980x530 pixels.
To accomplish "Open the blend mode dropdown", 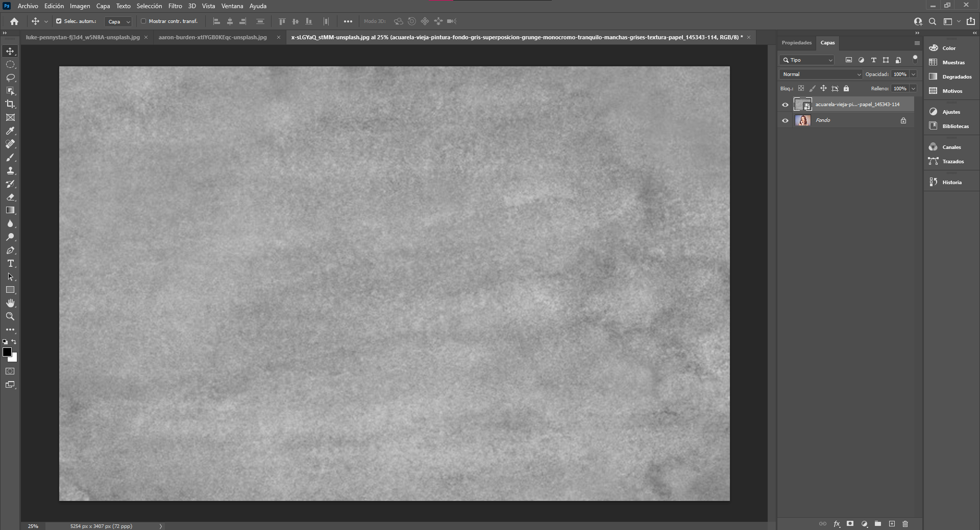I will pyautogui.click(x=819, y=74).
